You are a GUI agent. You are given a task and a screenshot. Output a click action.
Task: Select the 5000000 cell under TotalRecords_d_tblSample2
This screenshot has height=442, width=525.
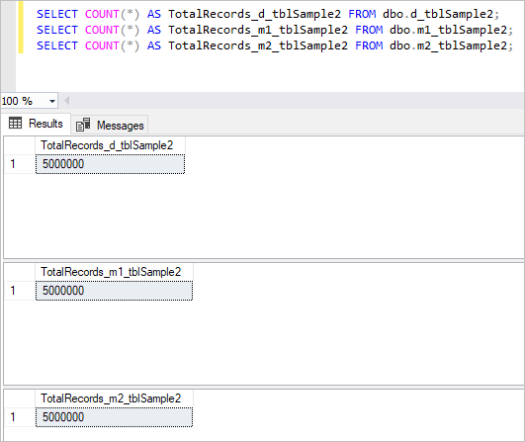[110, 164]
